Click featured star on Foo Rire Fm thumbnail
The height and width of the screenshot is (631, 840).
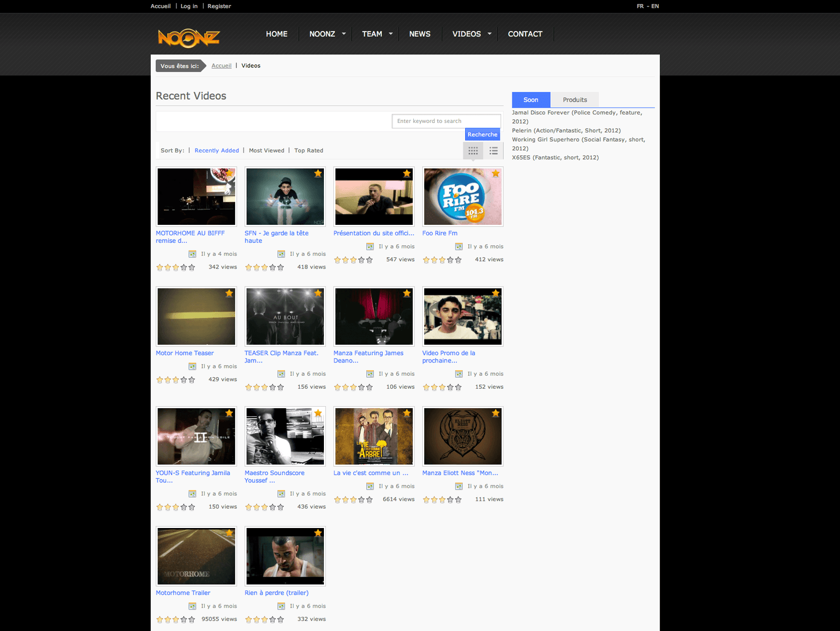496,173
